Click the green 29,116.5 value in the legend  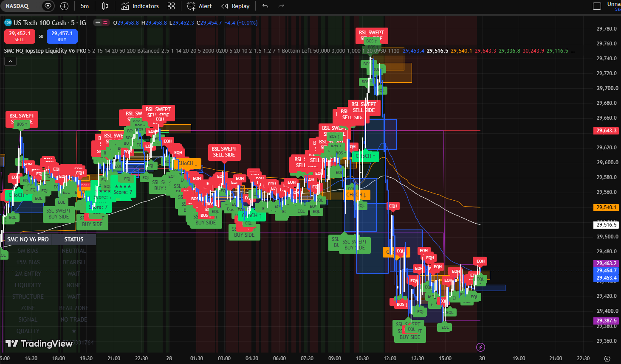(557, 50)
